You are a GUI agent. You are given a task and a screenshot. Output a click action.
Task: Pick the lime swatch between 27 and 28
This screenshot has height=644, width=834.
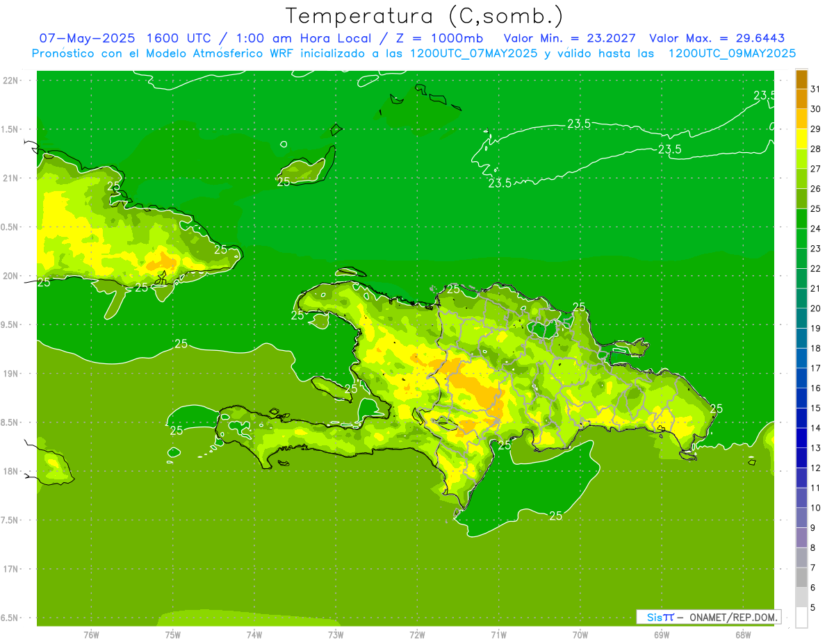click(801, 158)
